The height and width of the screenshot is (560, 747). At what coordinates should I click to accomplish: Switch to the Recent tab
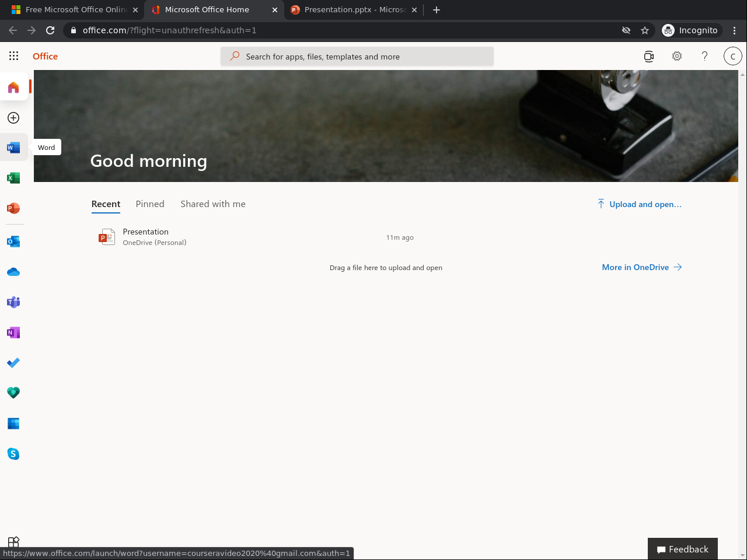coord(106,204)
